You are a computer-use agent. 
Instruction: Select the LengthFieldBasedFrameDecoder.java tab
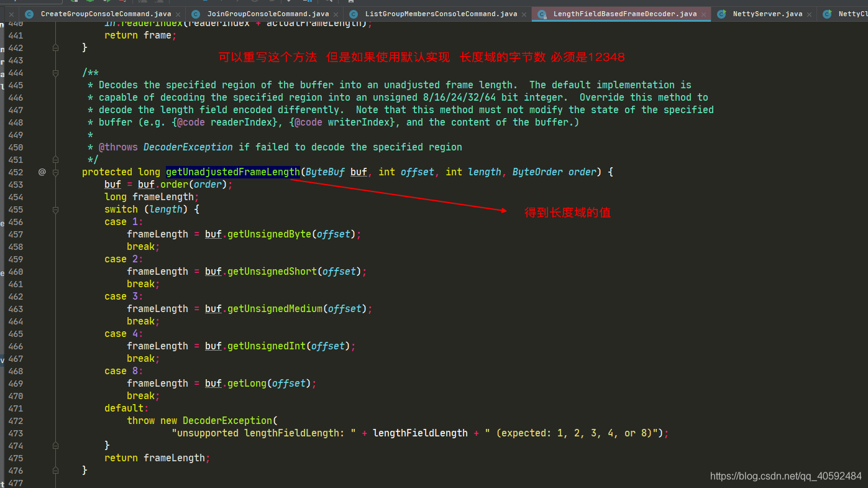(x=625, y=14)
